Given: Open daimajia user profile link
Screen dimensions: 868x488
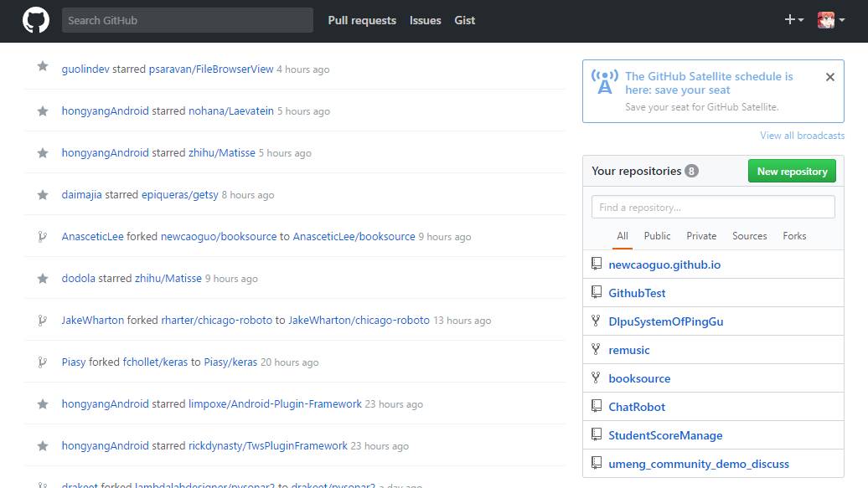Looking at the screenshot, I should [x=81, y=195].
